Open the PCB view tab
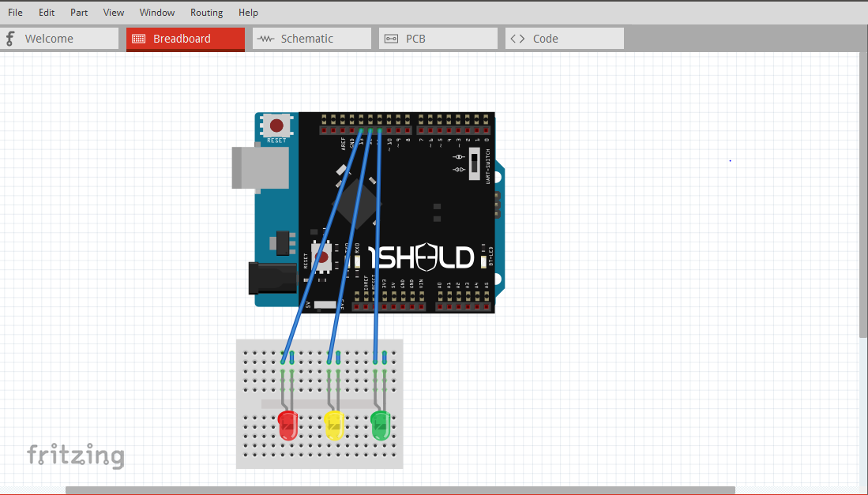The height and width of the screenshot is (495, 868). [438, 38]
